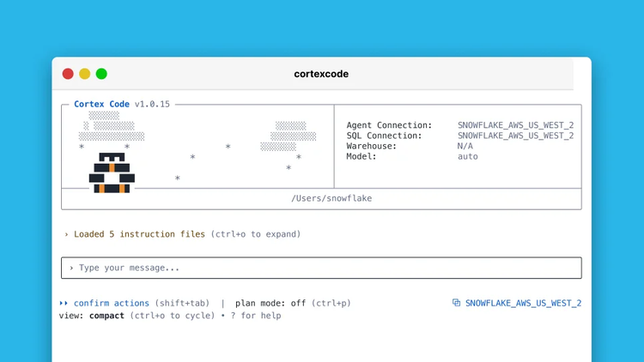Viewport: 644px width, 362px height.
Task: Click the SQL Connection SNOWFLAKE_AWS_US_WEST_2 value
Action: [x=515, y=136]
